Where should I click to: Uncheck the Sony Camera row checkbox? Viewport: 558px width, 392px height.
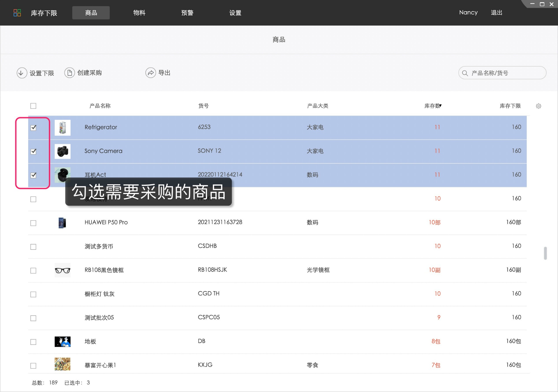(33, 151)
